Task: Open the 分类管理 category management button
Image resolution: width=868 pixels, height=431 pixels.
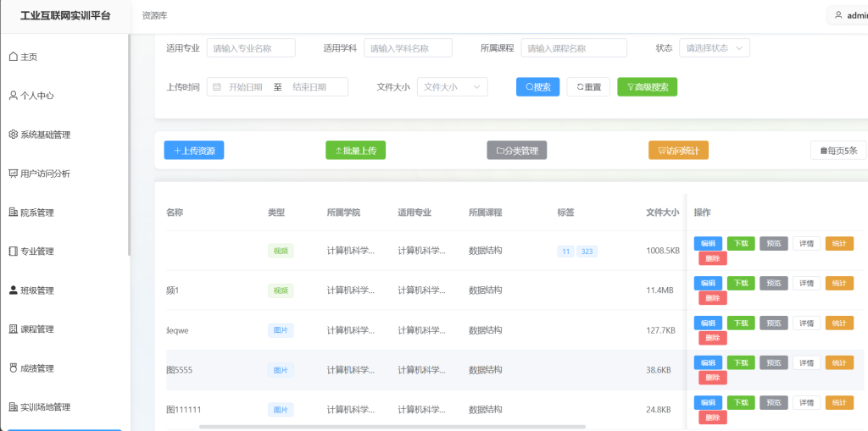Action: click(x=516, y=151)
